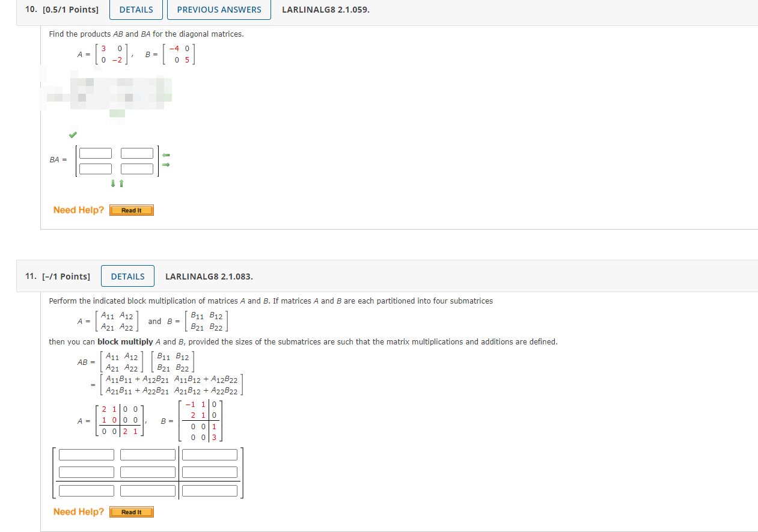Focus block product row 3 column 2 field
Image resolution: width=758 pixels, height=532 pixels.
[148, 491]
